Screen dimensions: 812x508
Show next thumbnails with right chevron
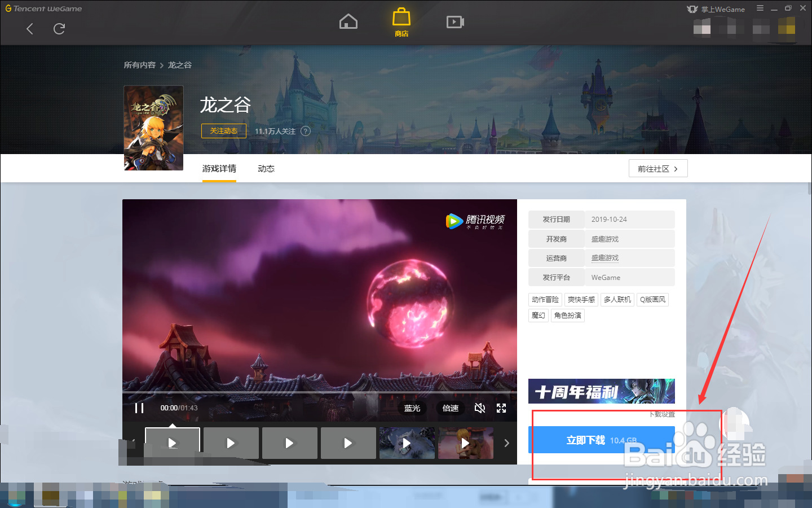pos(506,443)
